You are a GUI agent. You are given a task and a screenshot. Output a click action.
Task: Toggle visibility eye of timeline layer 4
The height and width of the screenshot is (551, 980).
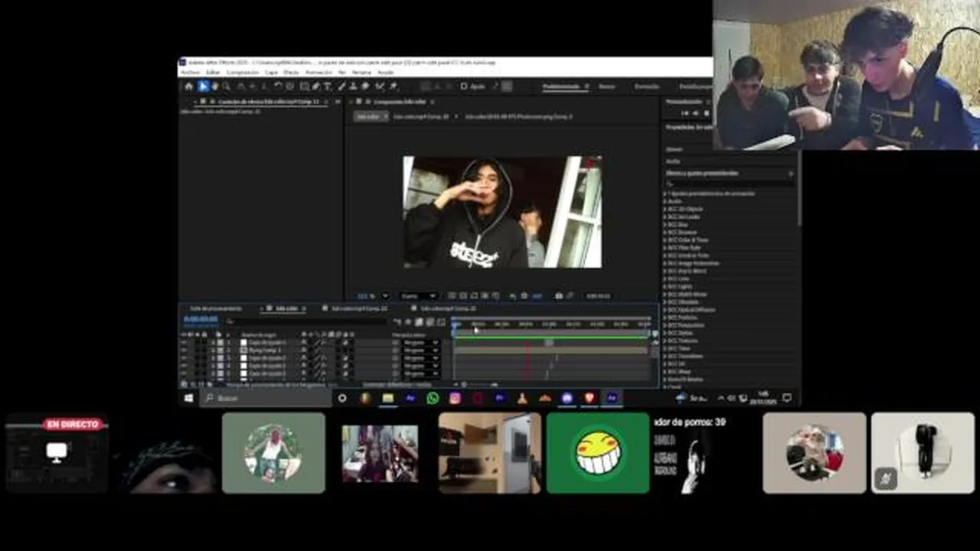click(183, 365)
